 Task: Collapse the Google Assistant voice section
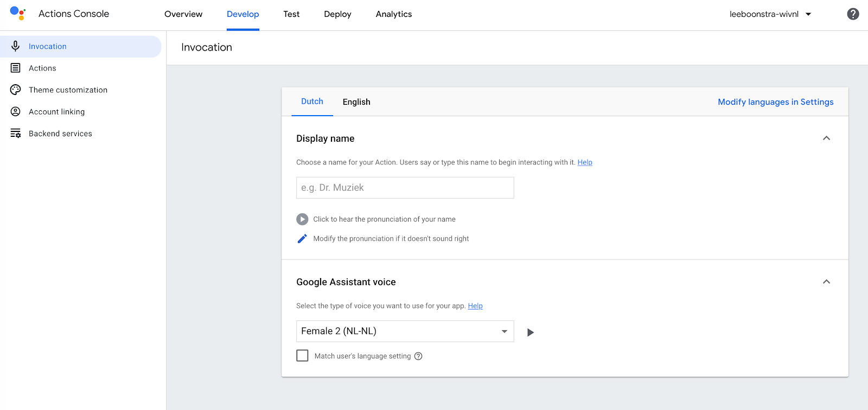click(826, 282)
